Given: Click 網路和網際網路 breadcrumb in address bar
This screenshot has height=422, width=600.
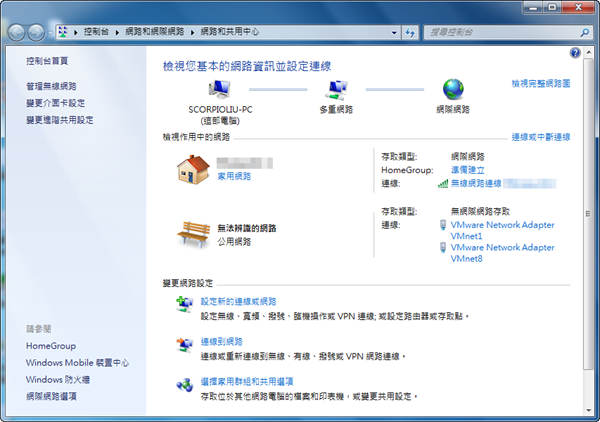Looking at the screenshot, I should [x=155, y=32].
